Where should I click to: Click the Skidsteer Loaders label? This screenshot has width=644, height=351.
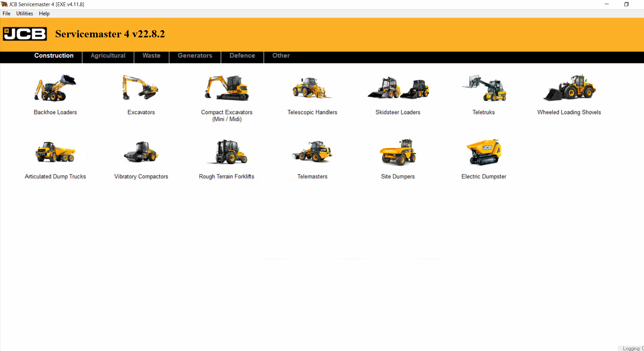398,112
